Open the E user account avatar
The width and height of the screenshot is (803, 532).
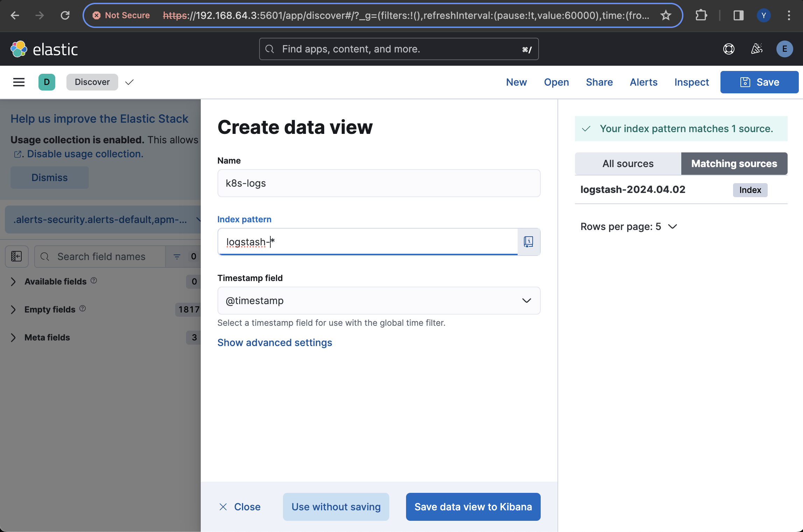pos(785,49)
